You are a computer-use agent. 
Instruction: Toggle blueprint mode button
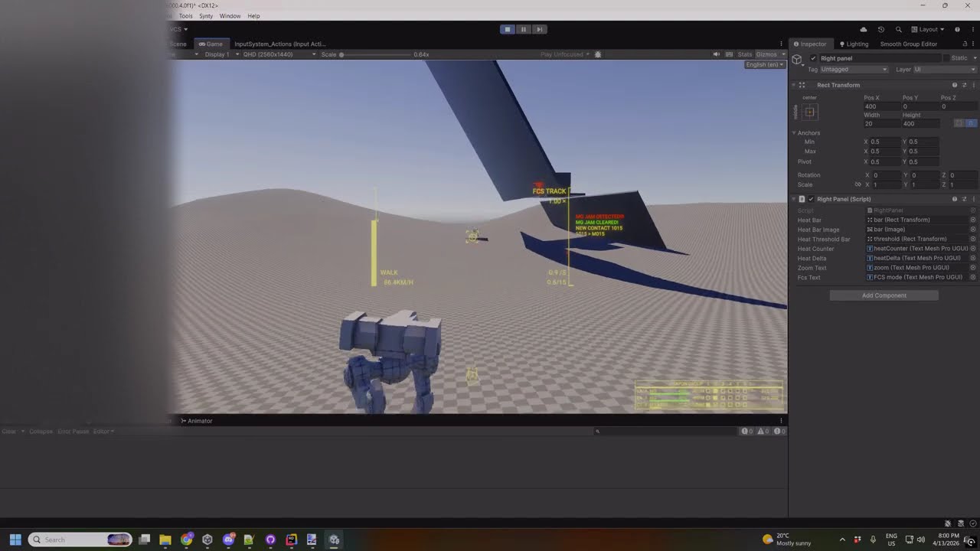point(959,123)
